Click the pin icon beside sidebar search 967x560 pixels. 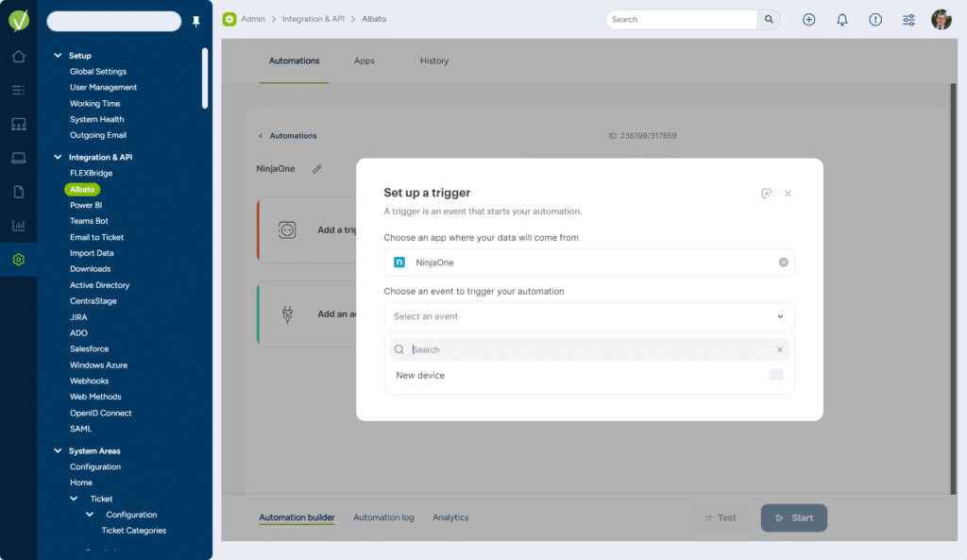point(196,22)
